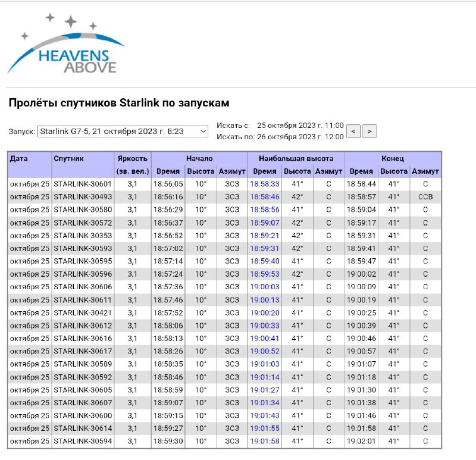The height and width of the screenshot is (460, 476).
Task: Click the 18:59:40 peak time link
Action: coord(265,261)
